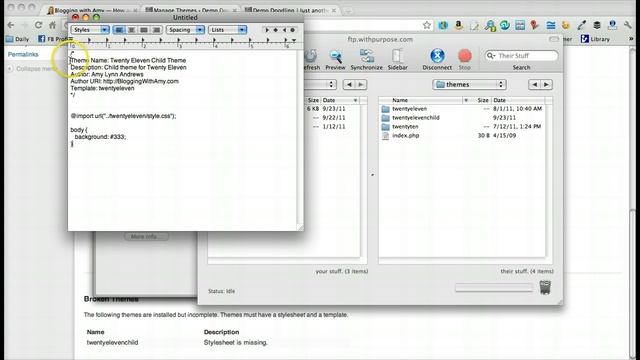The height and width of the screenshot is (360, 640).
Task: Click the ruler in Untitled editor
Action: point(182,43)
